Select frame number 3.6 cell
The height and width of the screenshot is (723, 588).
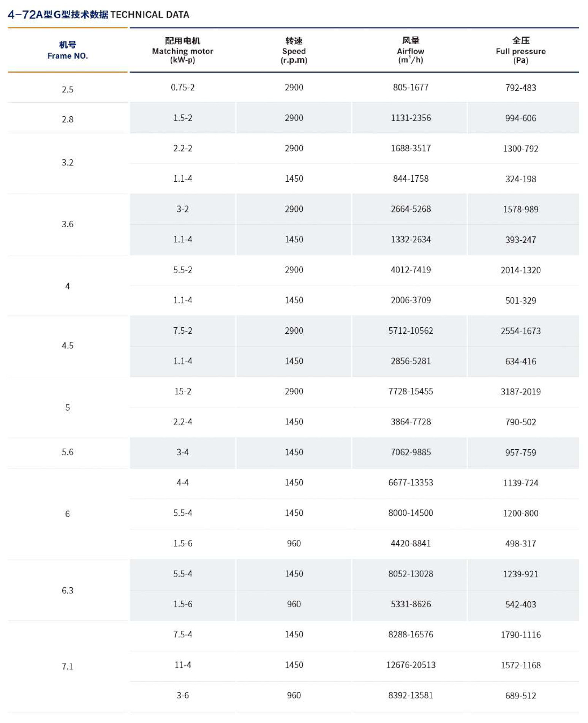click(x=68, y=224)
